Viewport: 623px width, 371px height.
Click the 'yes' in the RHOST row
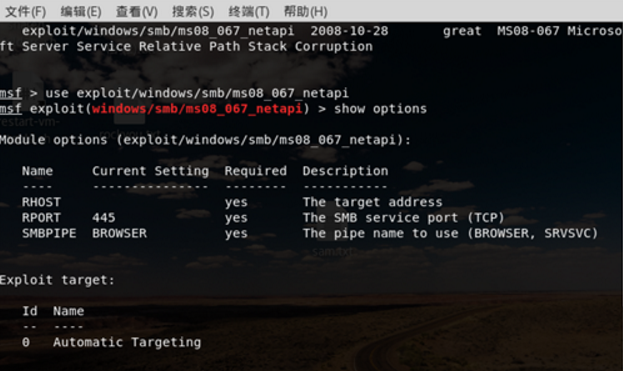[236, 203]
